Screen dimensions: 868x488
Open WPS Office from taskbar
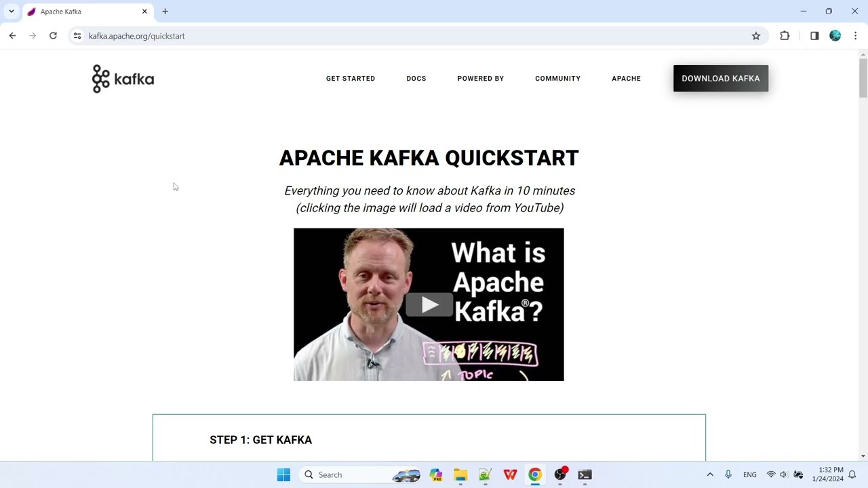(510, 475)
